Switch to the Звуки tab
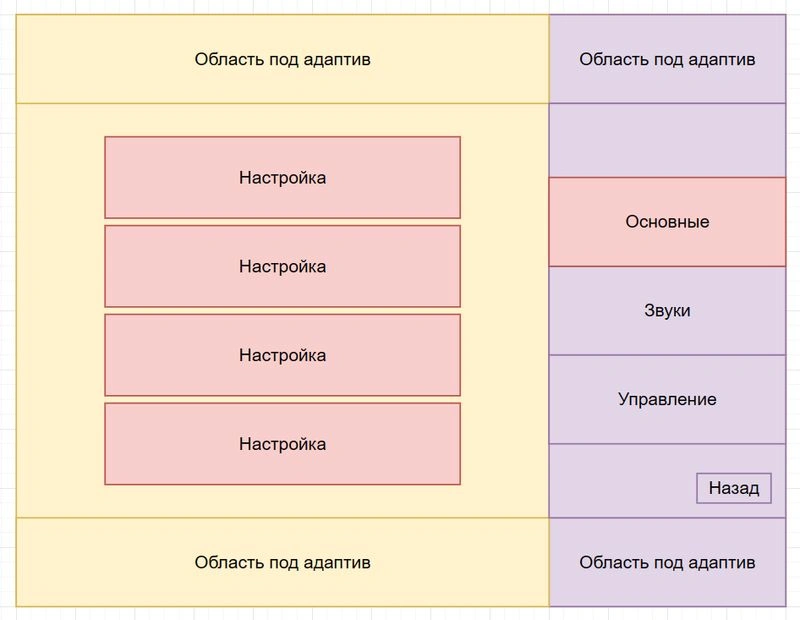Image resolution: width=800 pixels, height=620 pixels. click(667, 310)
